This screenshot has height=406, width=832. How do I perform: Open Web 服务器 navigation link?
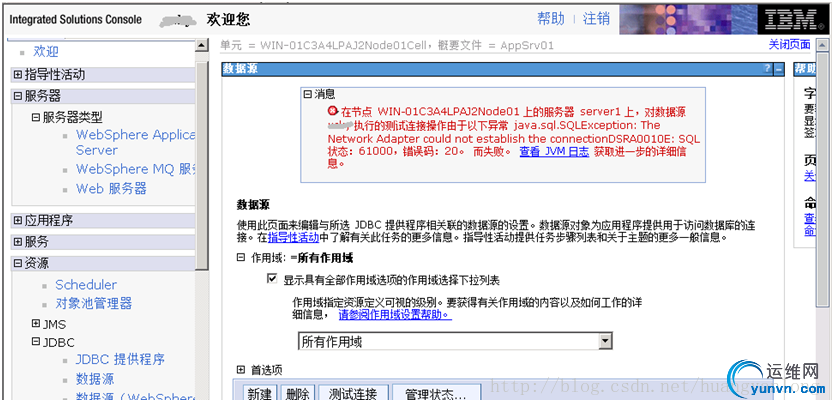[111, 188]
